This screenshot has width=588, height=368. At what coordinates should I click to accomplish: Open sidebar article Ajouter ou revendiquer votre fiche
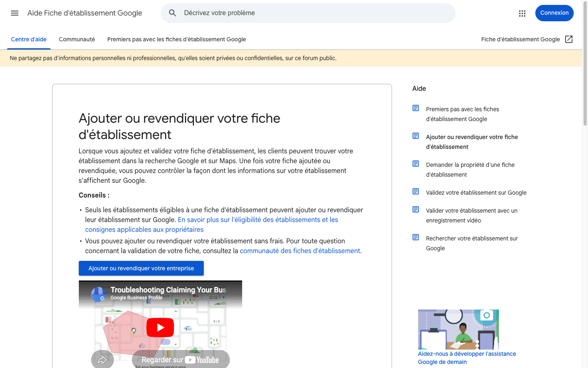pos(472,142)
